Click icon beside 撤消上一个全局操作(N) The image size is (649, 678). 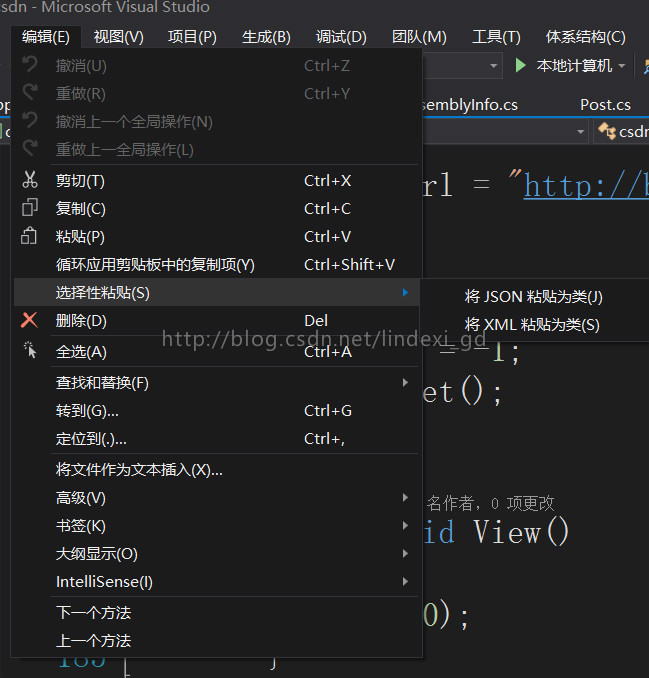pyautogui.click(x=30, y=120)
